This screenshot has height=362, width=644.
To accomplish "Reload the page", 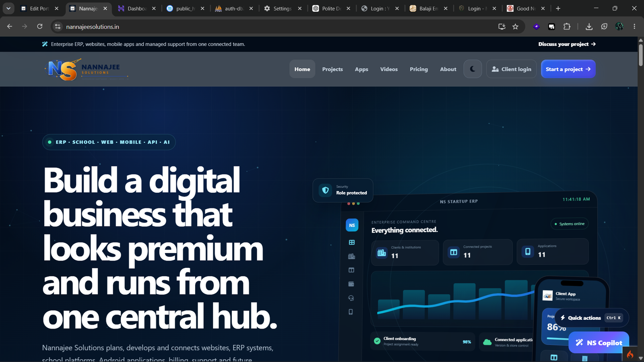I will [40, 27].
